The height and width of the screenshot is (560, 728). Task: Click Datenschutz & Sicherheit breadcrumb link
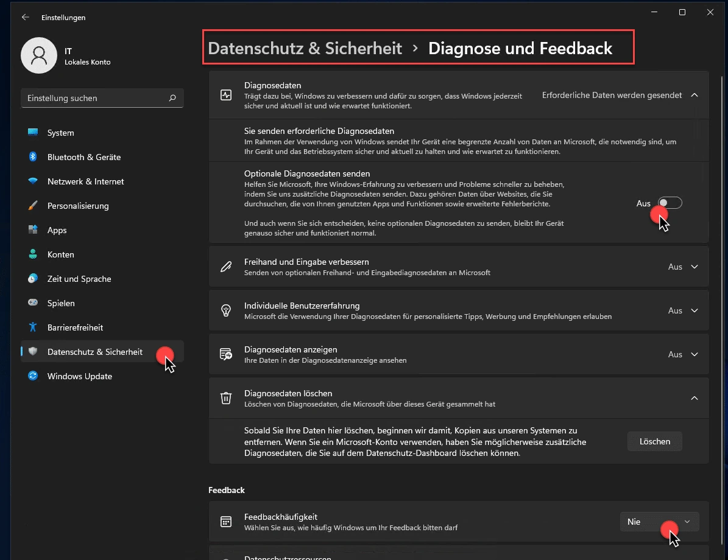point(305,48)
